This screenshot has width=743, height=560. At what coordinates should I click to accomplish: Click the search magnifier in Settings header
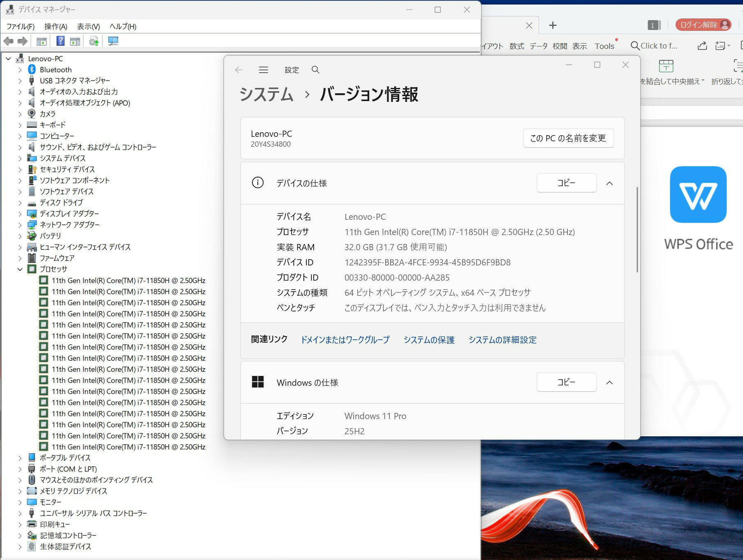(x=315, y=70)
